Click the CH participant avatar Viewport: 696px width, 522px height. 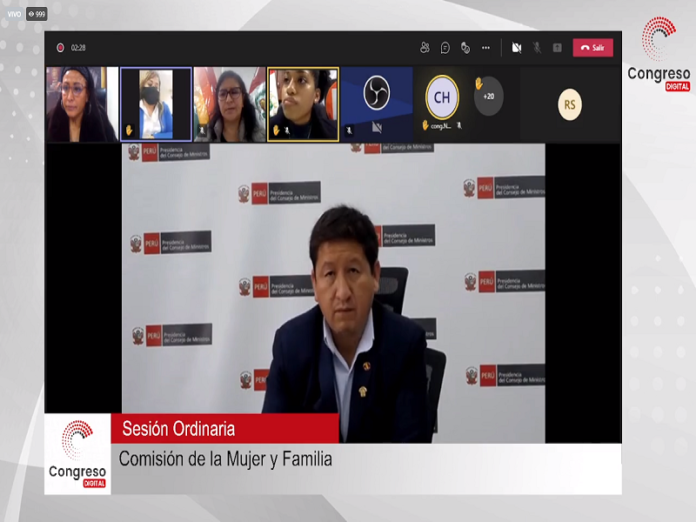point(442,97)
